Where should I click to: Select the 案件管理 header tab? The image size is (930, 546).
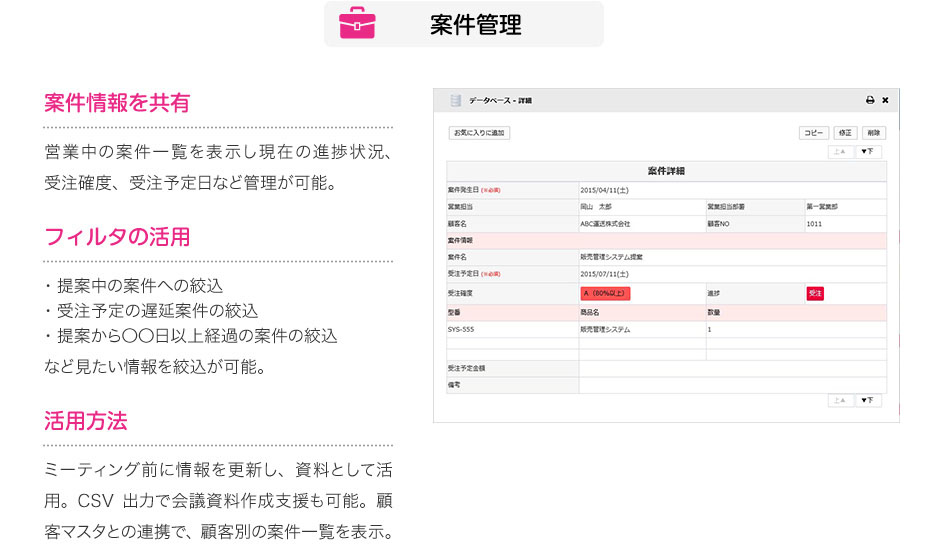pos(464,24)
